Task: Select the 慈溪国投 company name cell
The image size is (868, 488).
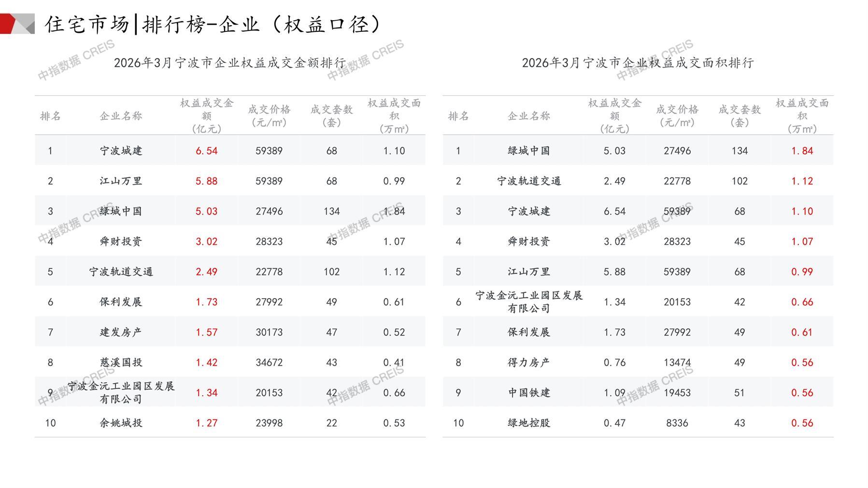Action: (121, 362)
